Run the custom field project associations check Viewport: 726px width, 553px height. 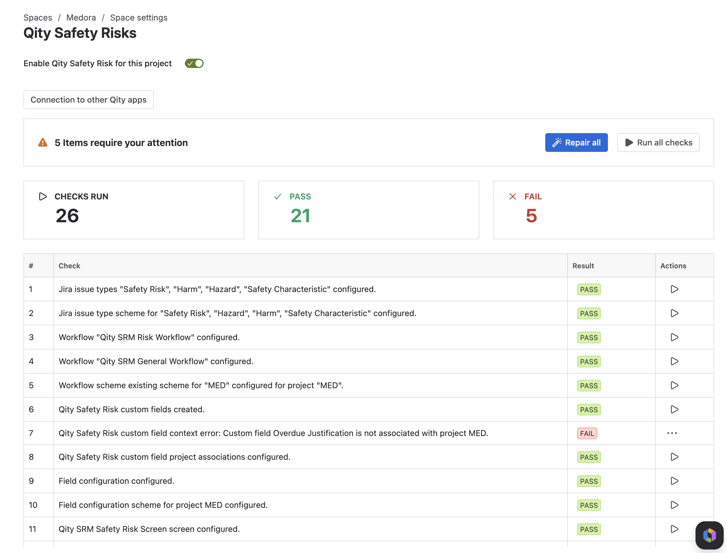pos(674,457)
